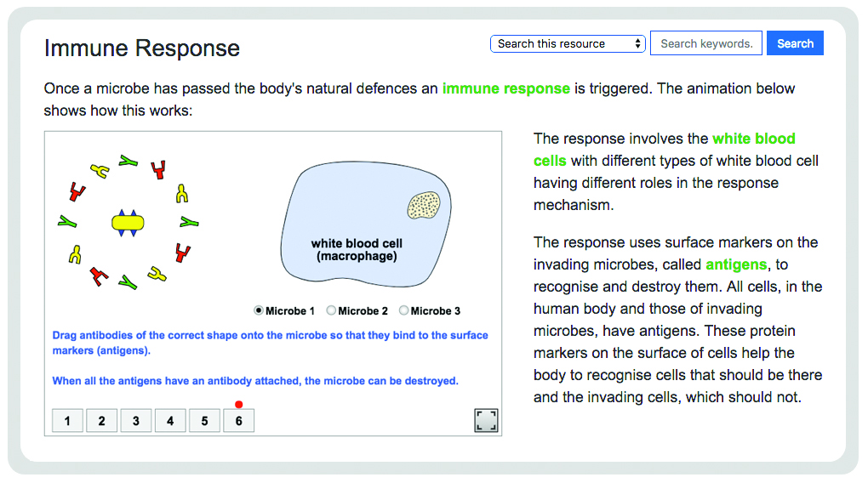This screenshot has width=868, height=483.
Task: Go to animation step 4
Action: click(170, 420)
